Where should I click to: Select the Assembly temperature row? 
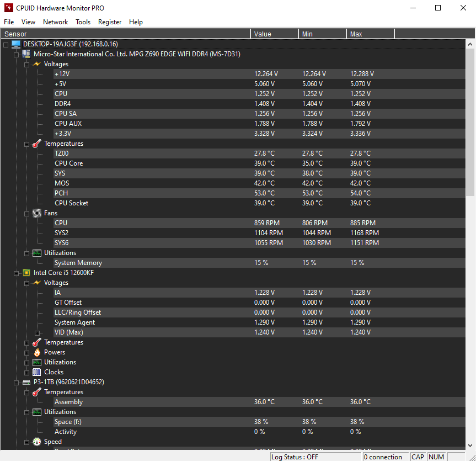259,402
